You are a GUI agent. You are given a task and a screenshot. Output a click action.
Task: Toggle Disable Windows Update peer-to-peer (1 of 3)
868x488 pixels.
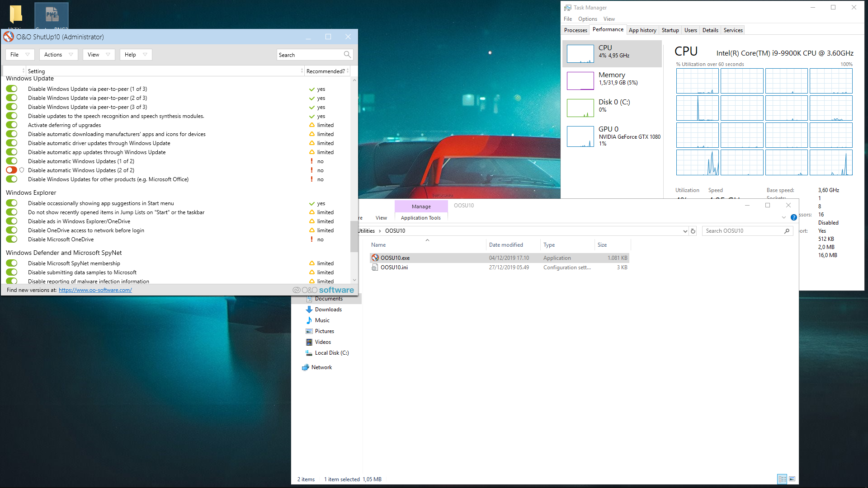(12, 89)
